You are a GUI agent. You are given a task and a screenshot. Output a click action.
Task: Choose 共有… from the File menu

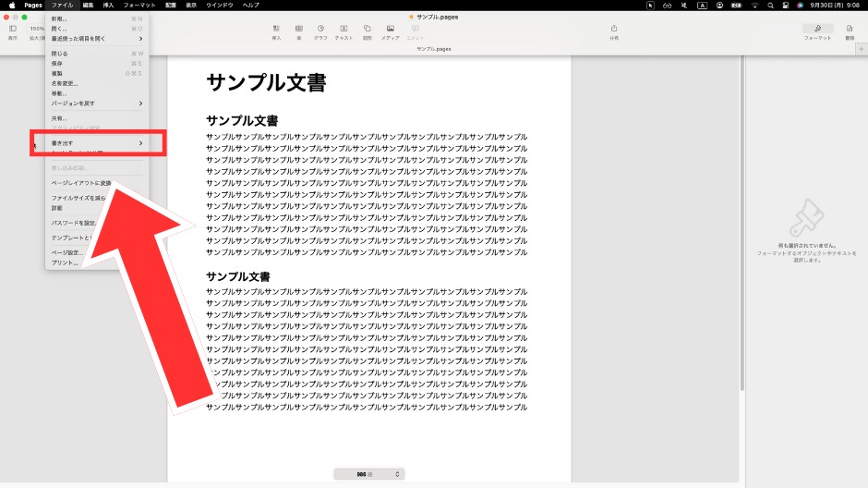coord(97,118)
